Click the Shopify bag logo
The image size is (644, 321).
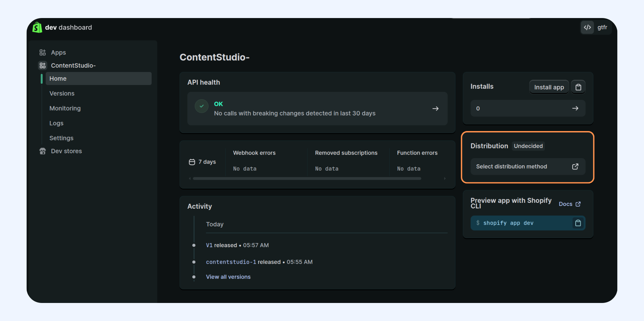pos(37,27)
